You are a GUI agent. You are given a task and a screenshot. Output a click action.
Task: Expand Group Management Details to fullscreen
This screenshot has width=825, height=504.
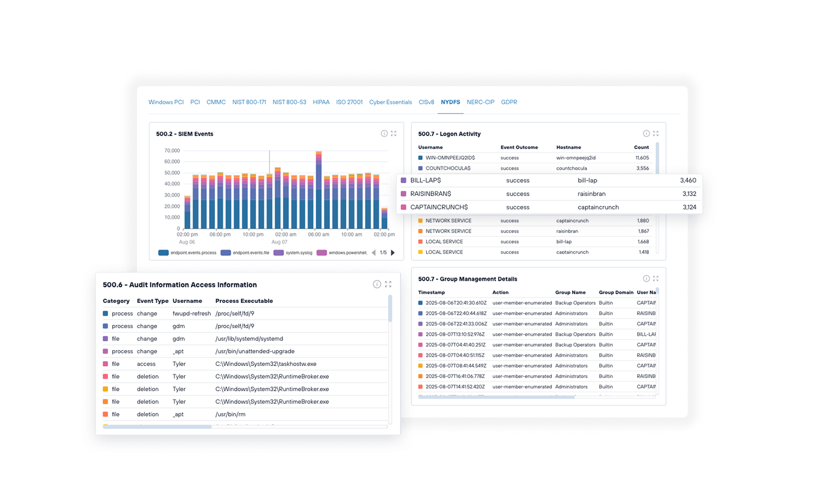(656, 278)
